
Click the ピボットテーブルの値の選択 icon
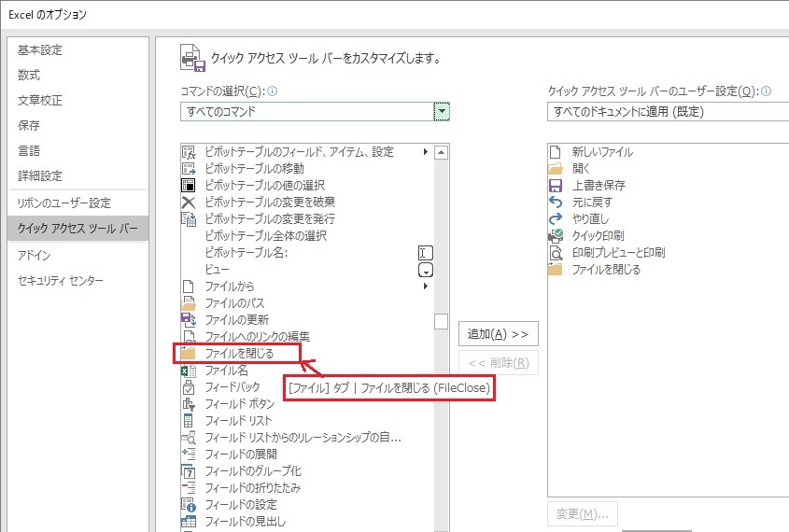coord(189,185)
